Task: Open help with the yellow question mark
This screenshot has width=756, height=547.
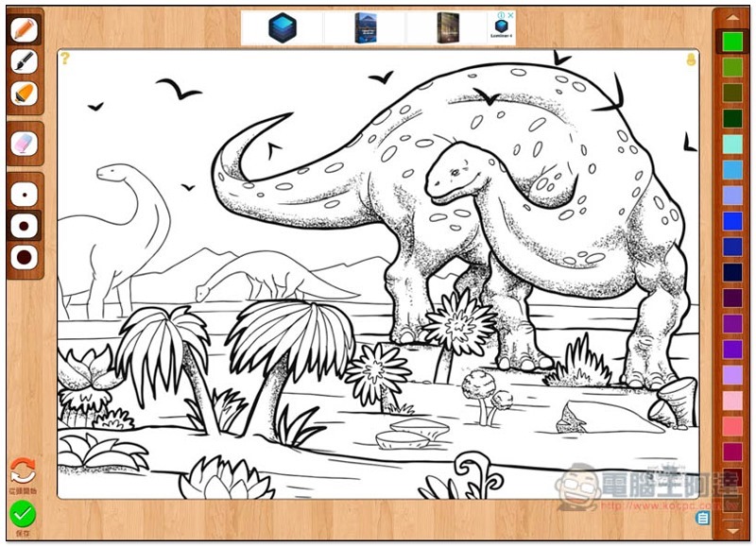Action: (65, 59)
